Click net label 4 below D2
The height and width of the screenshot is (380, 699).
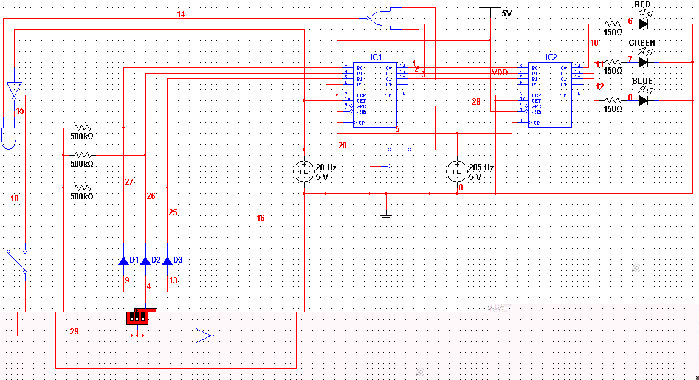click(x=149, y=286)
